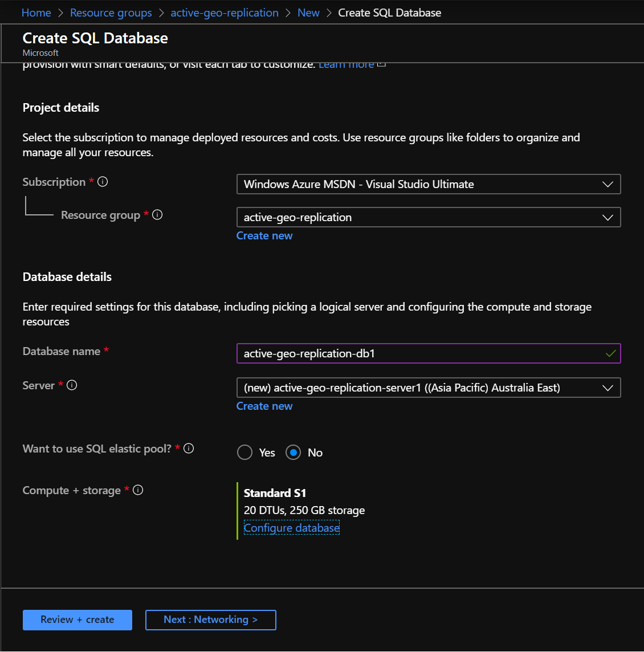Open the Resource group info tooltip

(157, 214)
